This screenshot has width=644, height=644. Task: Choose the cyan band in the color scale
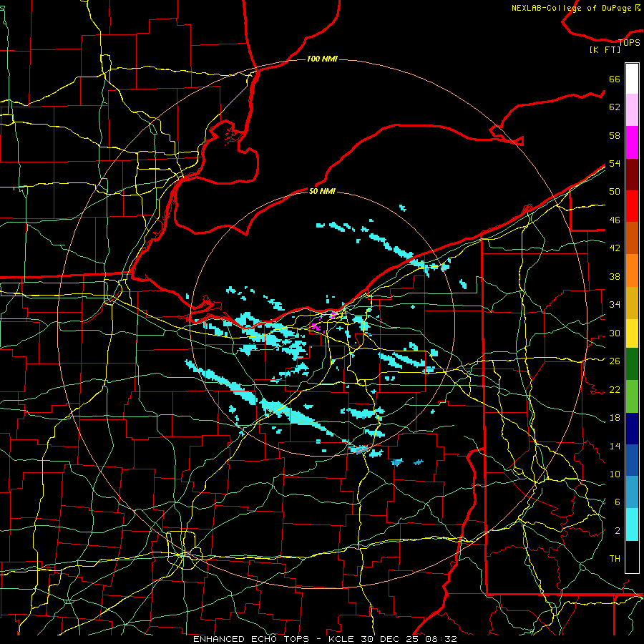click(632, 525)
